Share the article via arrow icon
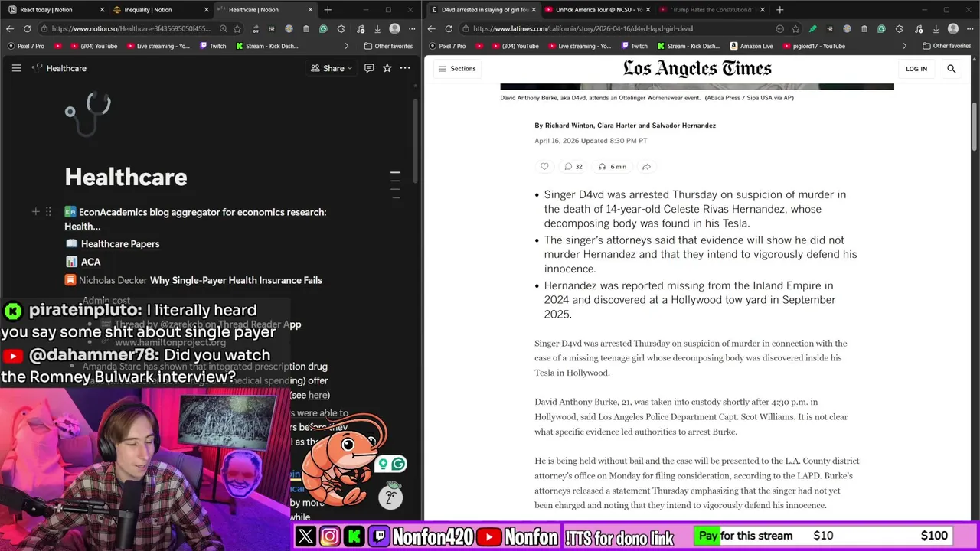The image size is (980, 551). click(646, 166)
